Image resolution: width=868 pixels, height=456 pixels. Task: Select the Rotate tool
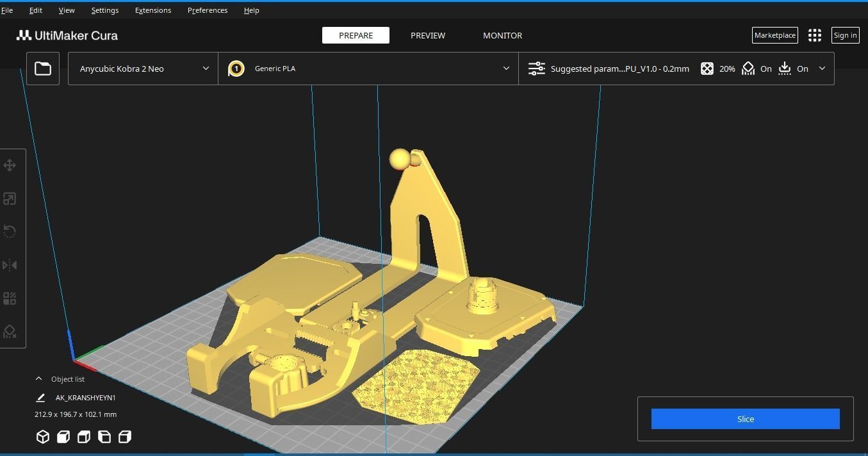pyautogui.click(x=10, y=232)
